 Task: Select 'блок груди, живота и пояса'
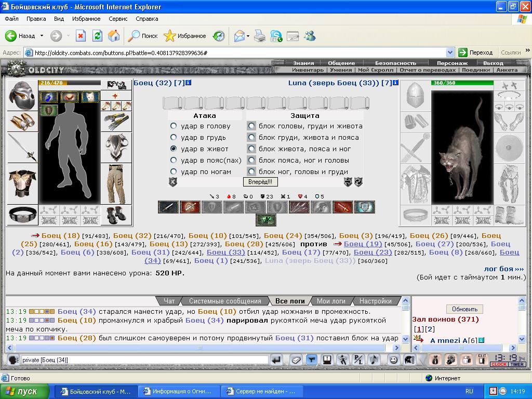[x=251, y=137]
